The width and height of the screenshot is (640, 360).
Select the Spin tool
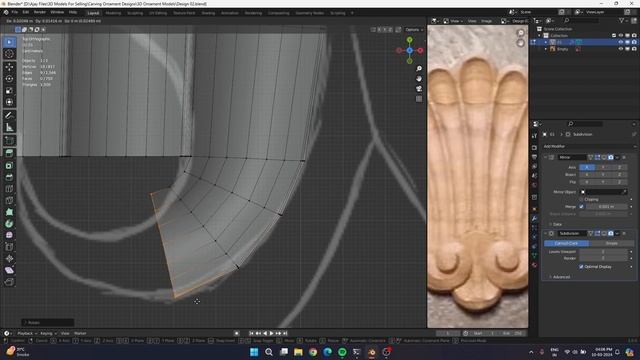(9, 224)
